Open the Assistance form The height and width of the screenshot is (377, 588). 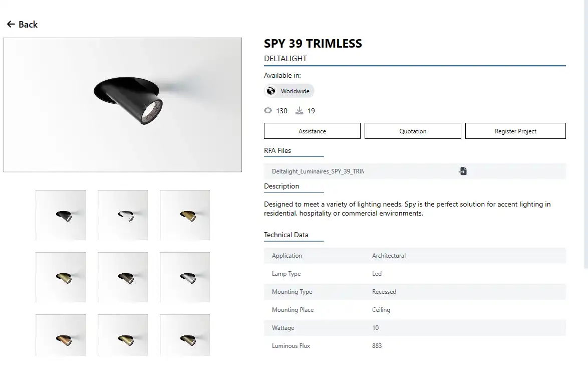312,131
